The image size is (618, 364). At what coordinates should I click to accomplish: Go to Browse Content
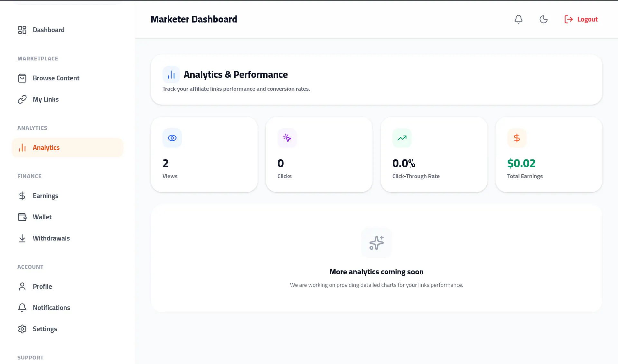[68, 78]
